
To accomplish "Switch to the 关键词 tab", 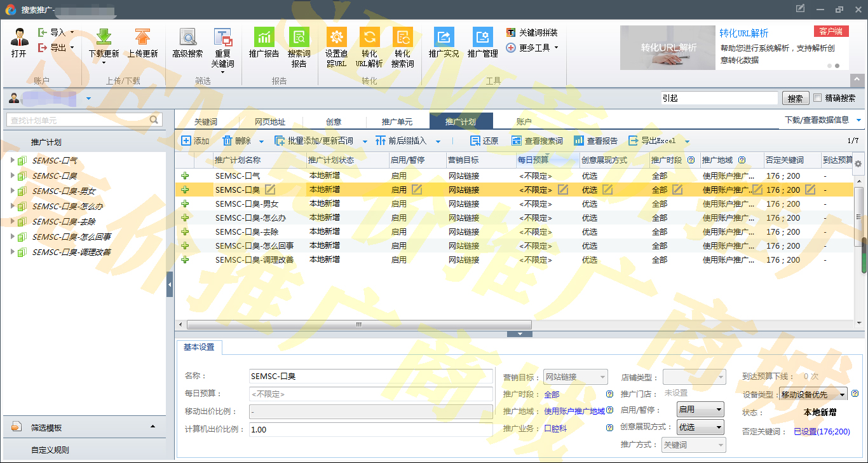I will (x=206, y=122).
